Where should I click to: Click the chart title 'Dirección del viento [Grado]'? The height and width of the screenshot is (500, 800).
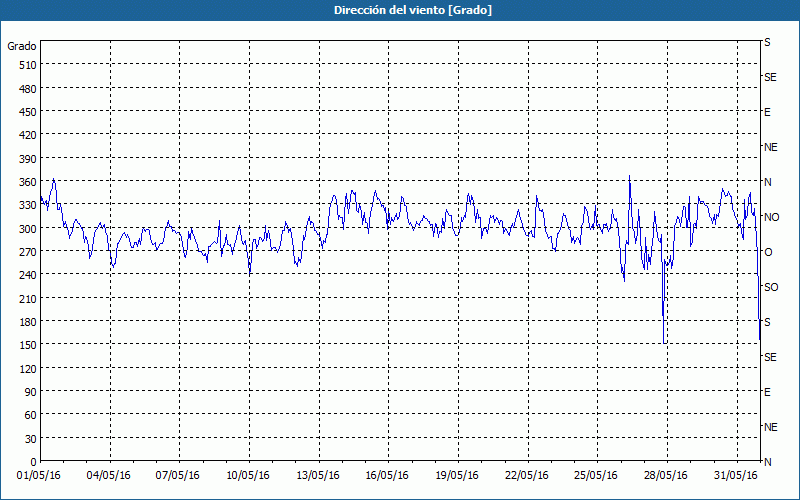pos(413,10)
